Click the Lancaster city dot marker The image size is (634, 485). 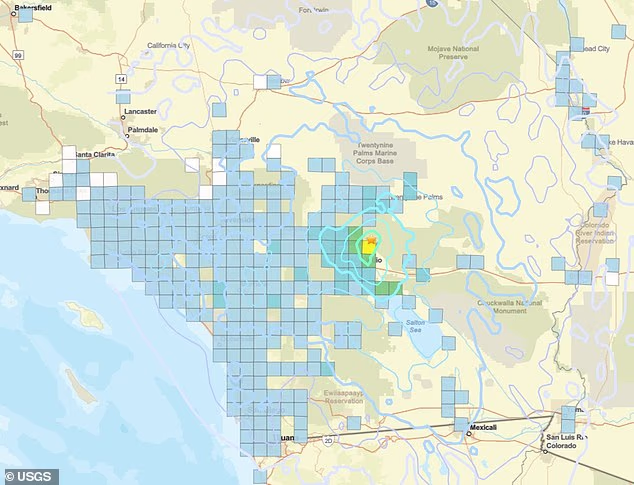tap(124, 118)
